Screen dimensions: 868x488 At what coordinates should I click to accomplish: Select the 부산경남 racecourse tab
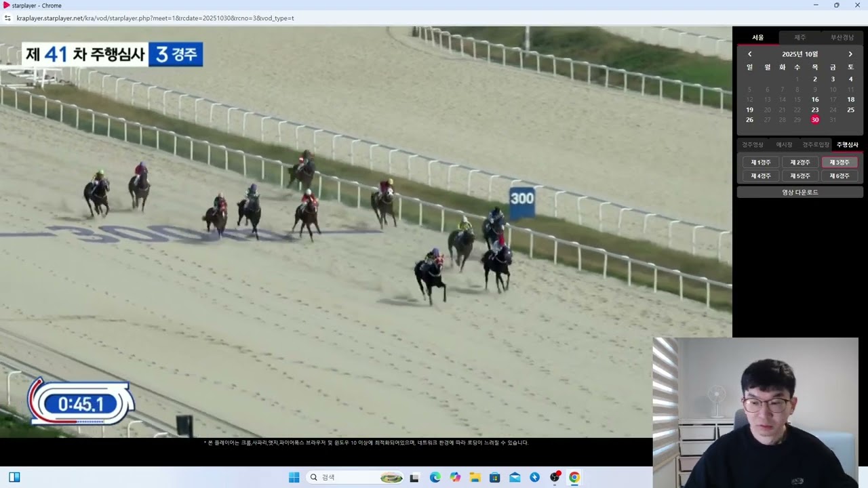click(x=842, y=37)
